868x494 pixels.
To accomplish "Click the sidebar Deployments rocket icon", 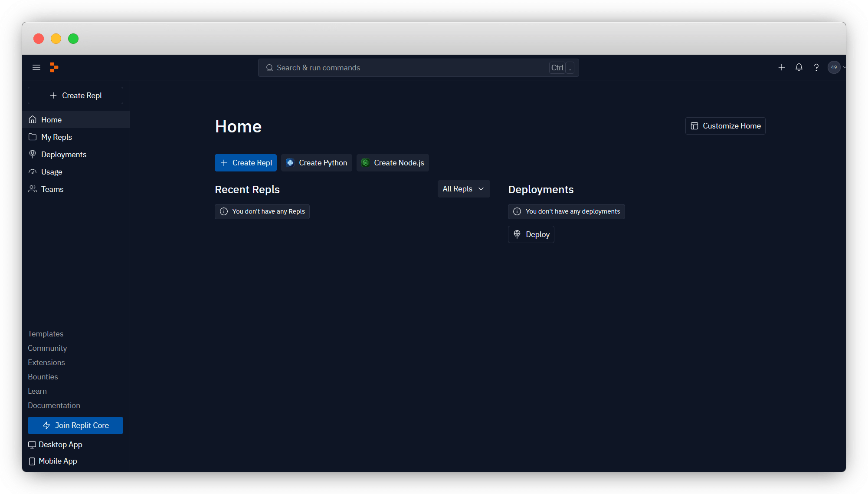I will tap(33, 154).
